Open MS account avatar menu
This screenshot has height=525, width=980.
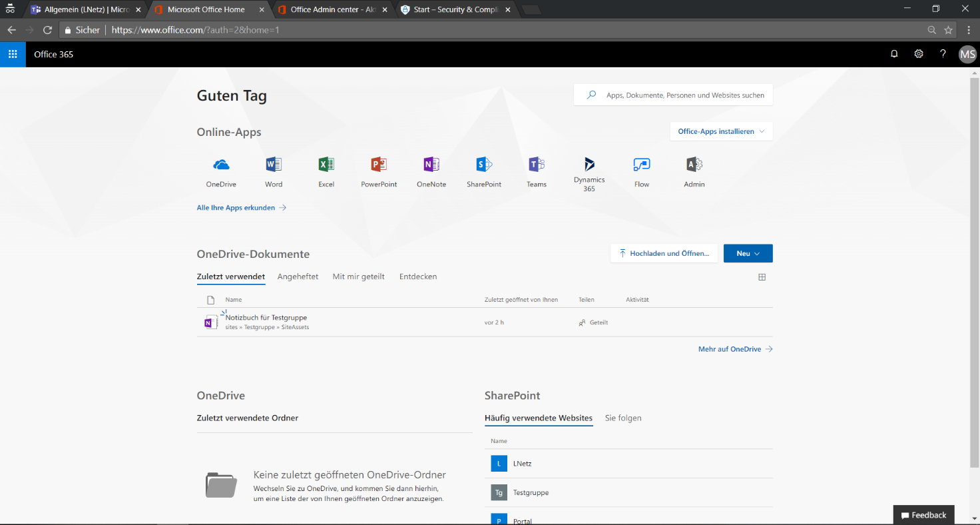click(x=967, y=54)
